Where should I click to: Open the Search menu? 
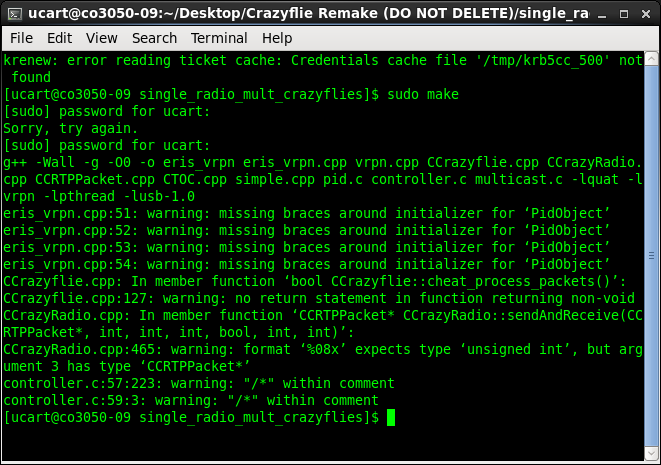[x=154, y=38]
